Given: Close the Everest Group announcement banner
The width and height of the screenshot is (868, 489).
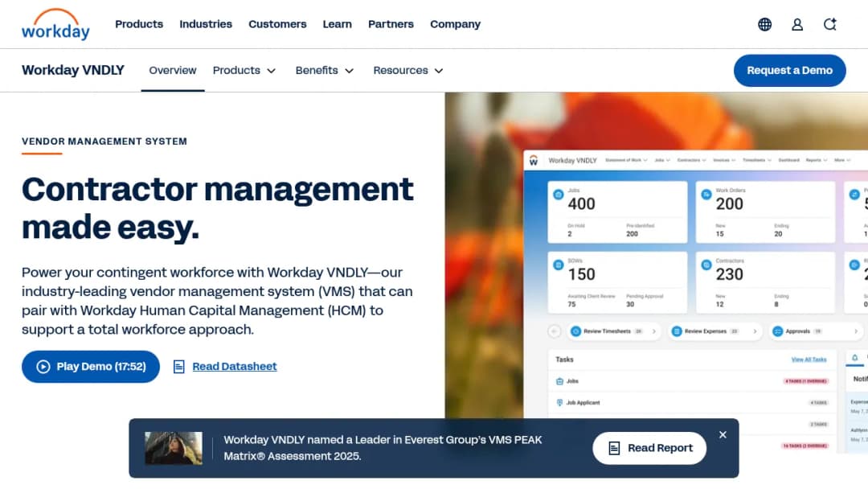Looking at the screenshot, I should [723, 435].
